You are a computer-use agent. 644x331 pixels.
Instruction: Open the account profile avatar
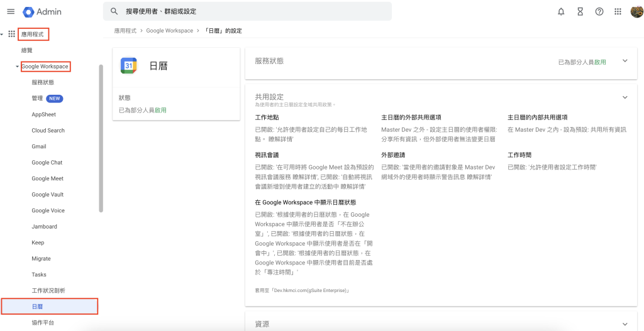(636, 11)
